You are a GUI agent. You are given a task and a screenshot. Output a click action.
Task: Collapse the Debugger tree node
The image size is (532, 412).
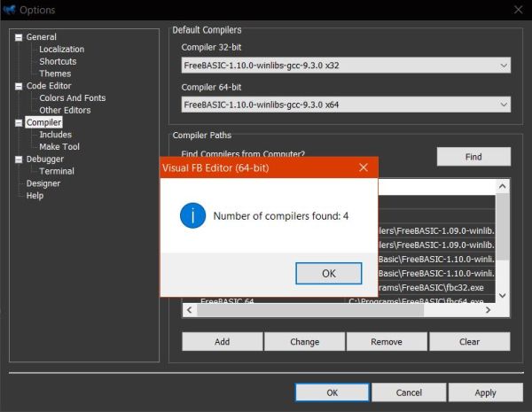(x=19, y=159)
